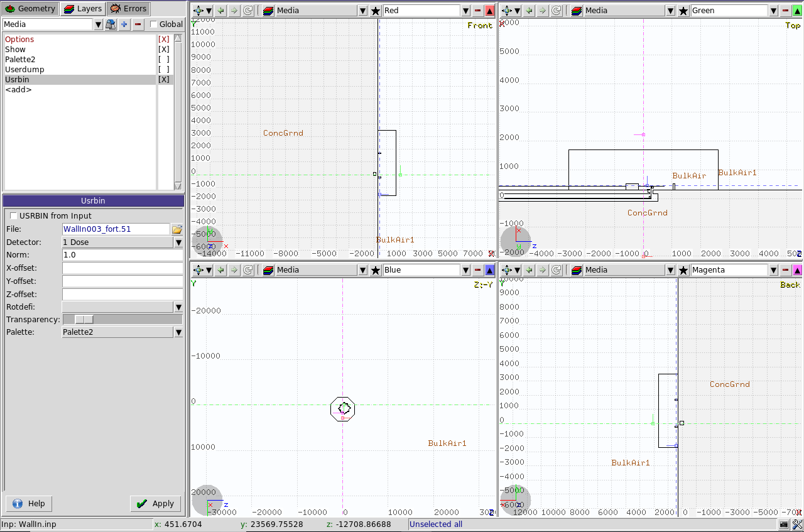Image resolution: width=804 pixels, height=532 pixels.
Task: Go to next view in Red viewport
Action: click(x=234, y=11)
